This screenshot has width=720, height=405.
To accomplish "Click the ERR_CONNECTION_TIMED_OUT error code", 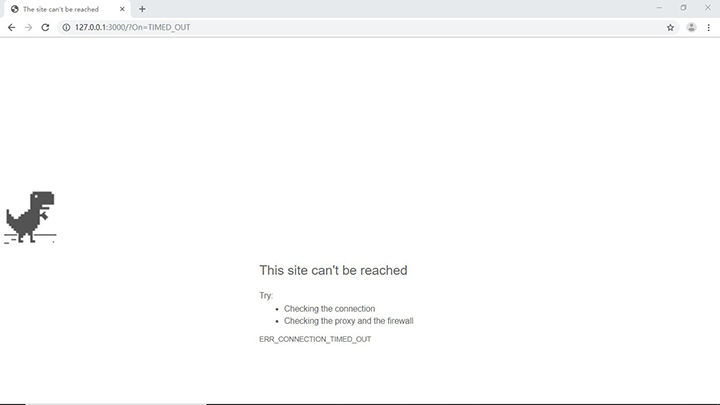I will point(315,339).
